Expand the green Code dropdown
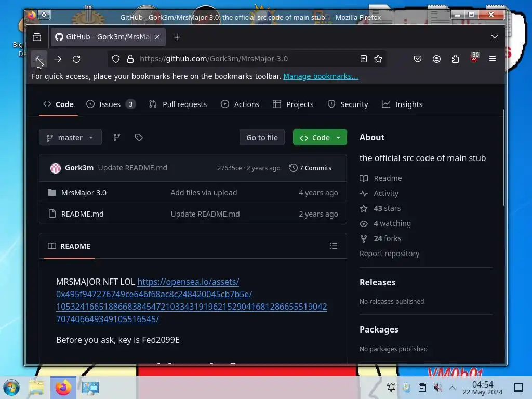This screenshot has height=399, width=532. [320, 137]
